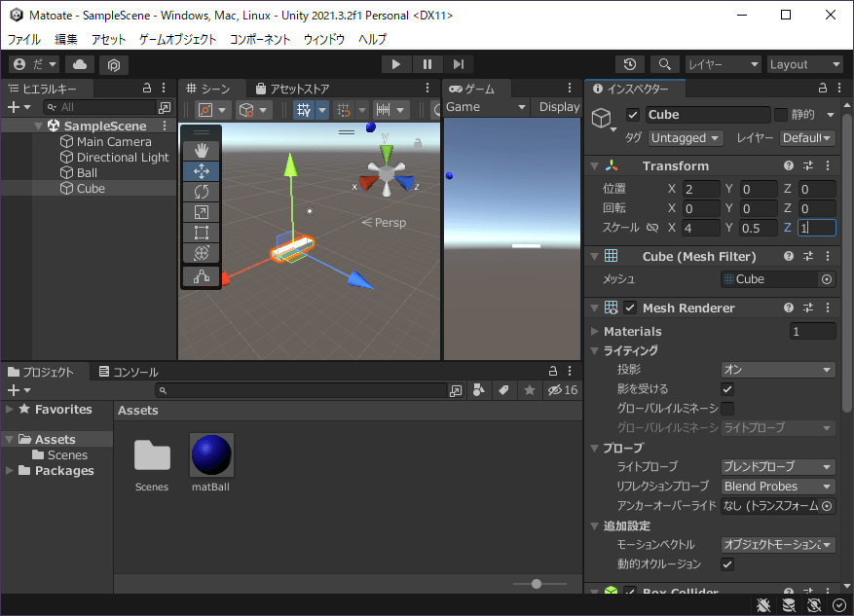Expand the Materials section

coord(595,332)
